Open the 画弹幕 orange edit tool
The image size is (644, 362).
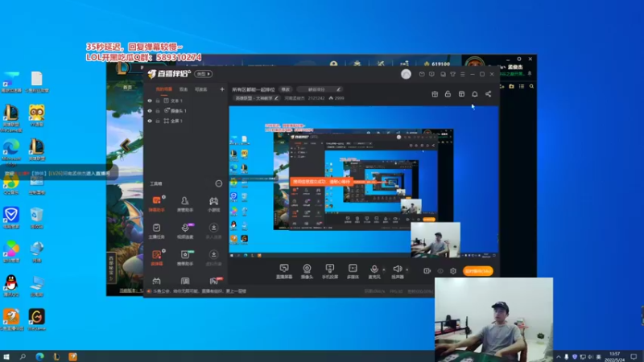click(x=156, y=257)
